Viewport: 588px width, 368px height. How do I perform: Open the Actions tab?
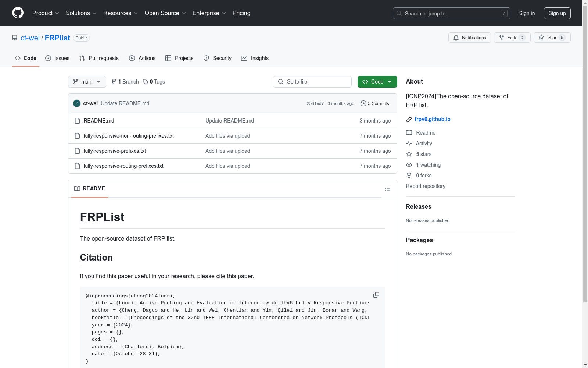pos(142,58)
